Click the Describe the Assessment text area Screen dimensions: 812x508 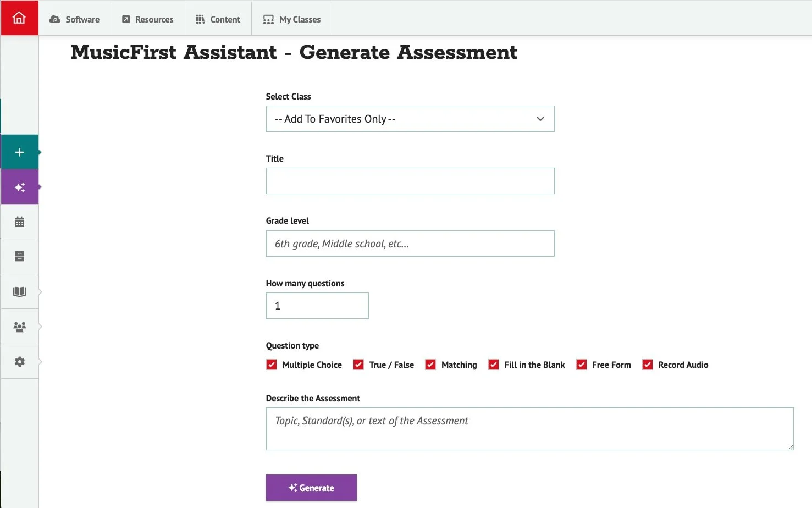click(x=529, y=429)
